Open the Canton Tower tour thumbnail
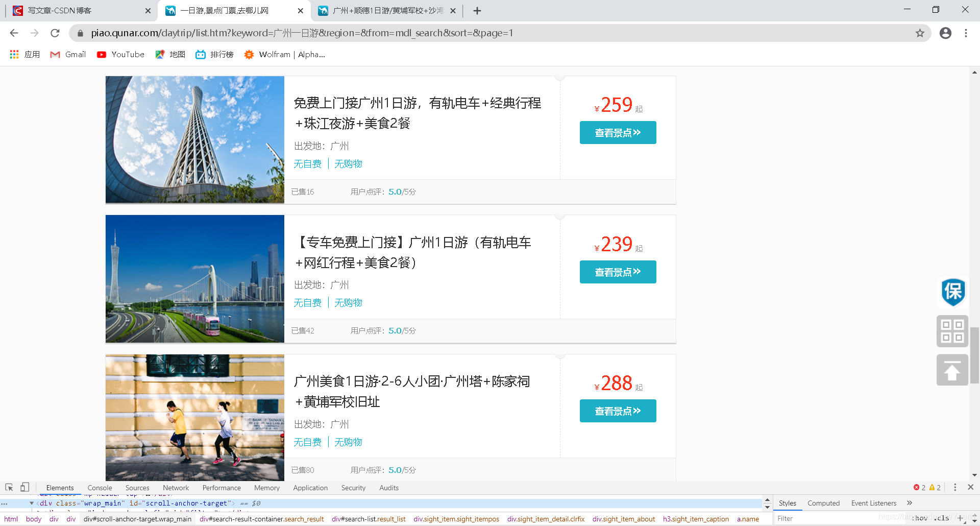 coord(195,140)
